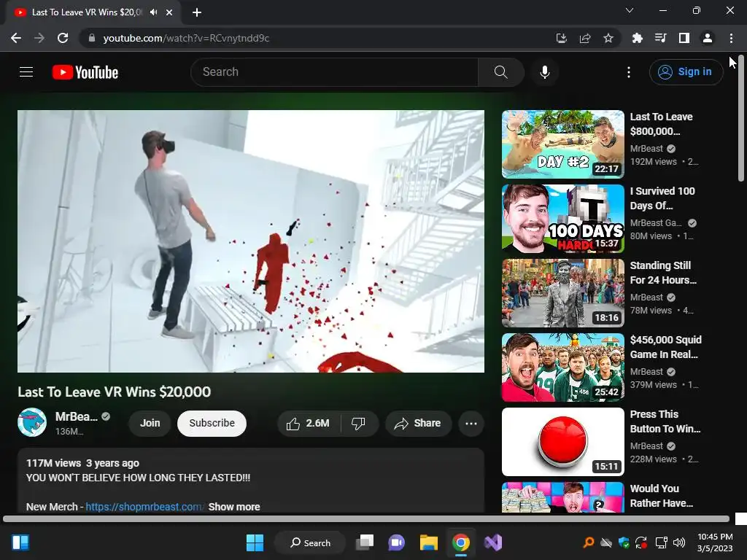The image size is (747, 560).
Task: Open $456,000 Squid Game thumbnail
Action: tap(562, 367)
